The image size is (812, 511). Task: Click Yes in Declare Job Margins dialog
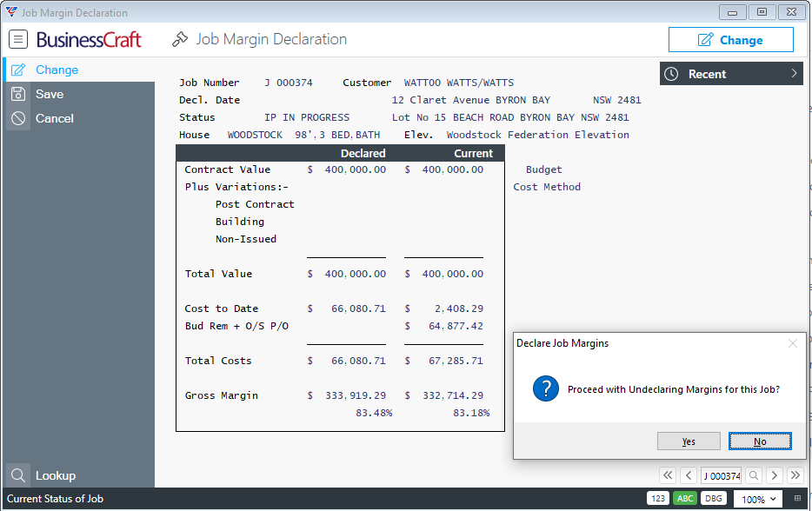(x=689, y=441)
